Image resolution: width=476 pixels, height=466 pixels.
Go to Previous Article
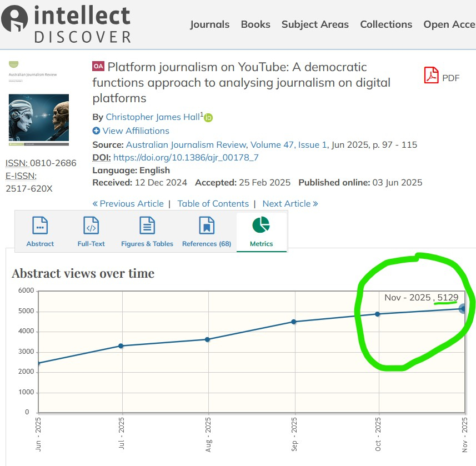tap(128, 204)
